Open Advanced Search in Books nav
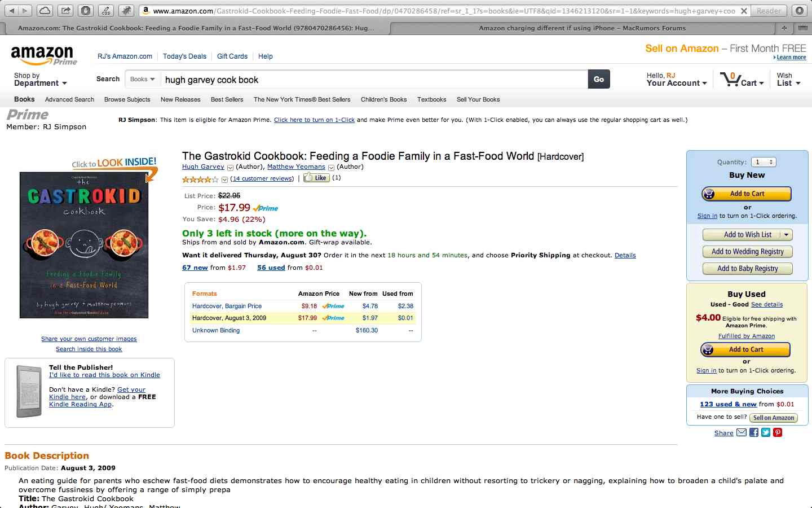 coord(69,99)
